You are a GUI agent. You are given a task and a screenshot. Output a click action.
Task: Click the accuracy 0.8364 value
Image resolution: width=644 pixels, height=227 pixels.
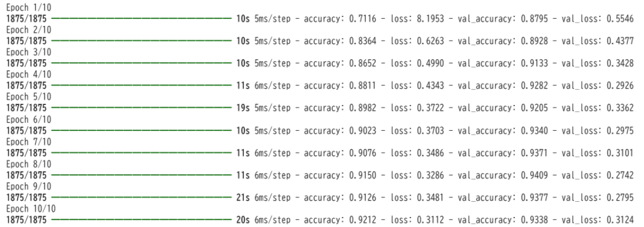pos(362,41)
